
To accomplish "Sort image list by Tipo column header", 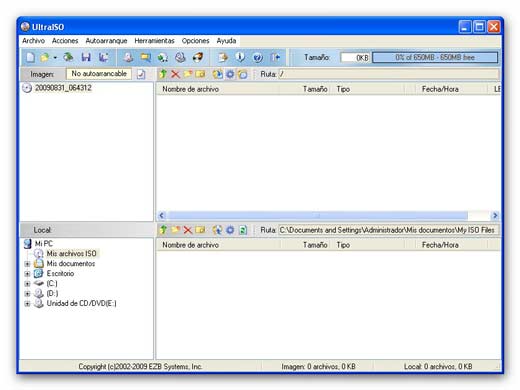I will pyautogui.click(x=368, y=89).
